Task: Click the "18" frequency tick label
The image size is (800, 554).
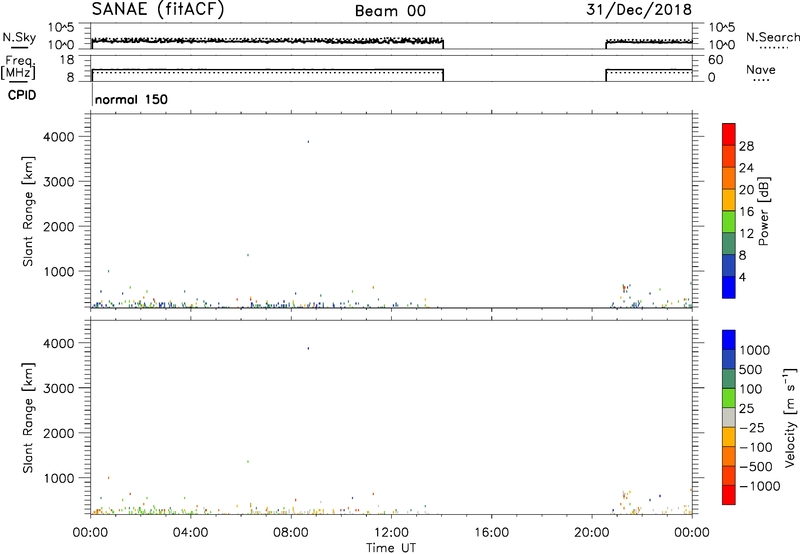Action: [67, 60]
